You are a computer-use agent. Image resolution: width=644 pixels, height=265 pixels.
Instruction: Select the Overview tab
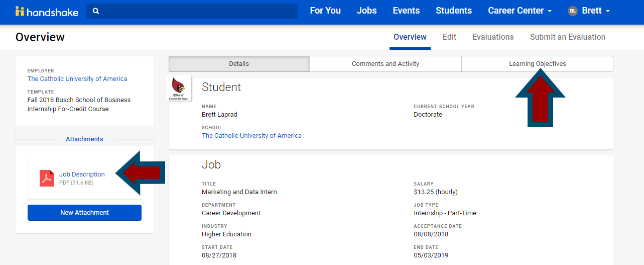pyautogui.click(x=410, y=37)
